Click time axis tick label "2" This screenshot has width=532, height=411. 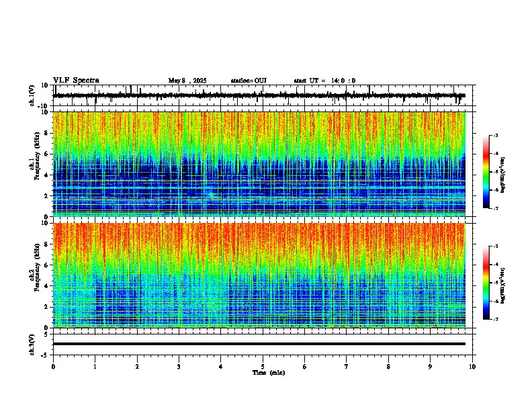(137, 367)
